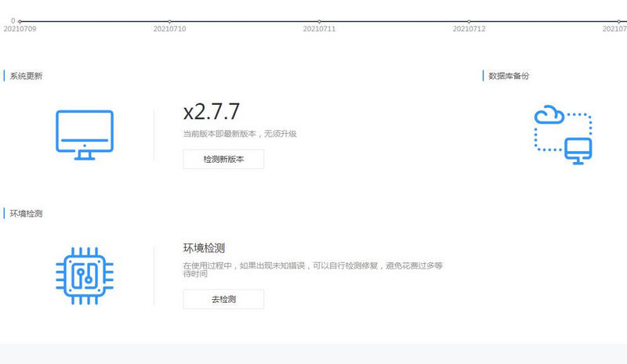Image resolution: width=627 pixels, height=364 pixels.
Task: Click the 当前版本即最新版本，无须升级 status text
Action: click(x=240, y=134)
